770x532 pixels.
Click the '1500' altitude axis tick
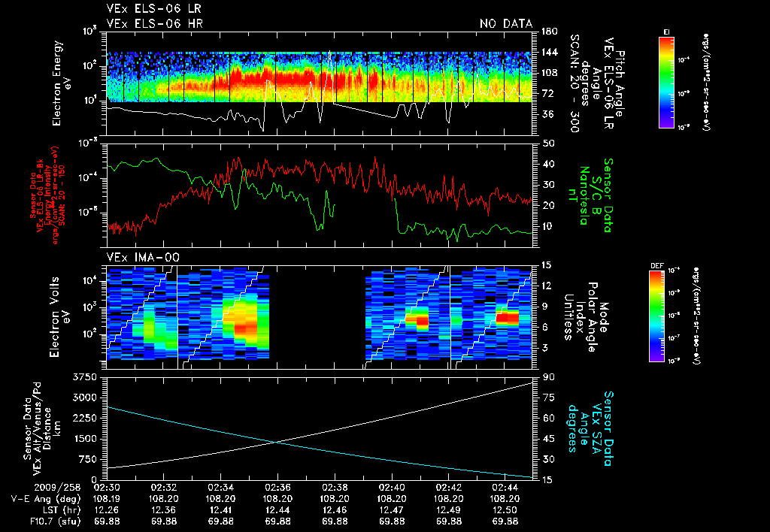click(x=84, y=439)
